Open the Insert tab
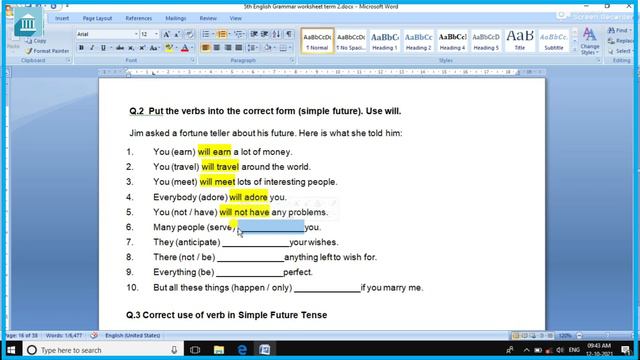 point(62,18)
